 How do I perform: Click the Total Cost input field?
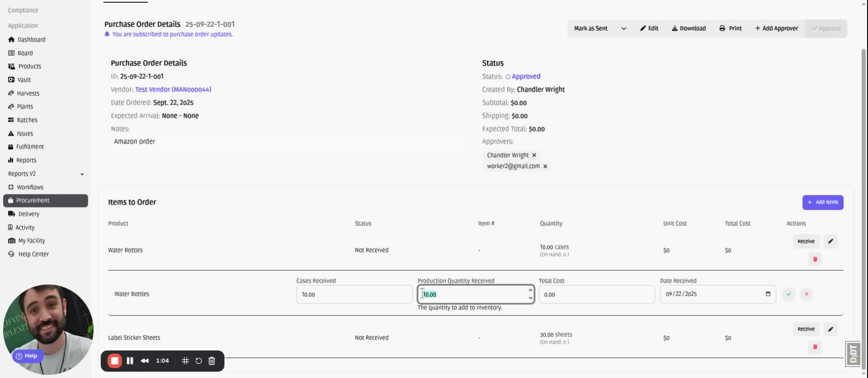597,294
